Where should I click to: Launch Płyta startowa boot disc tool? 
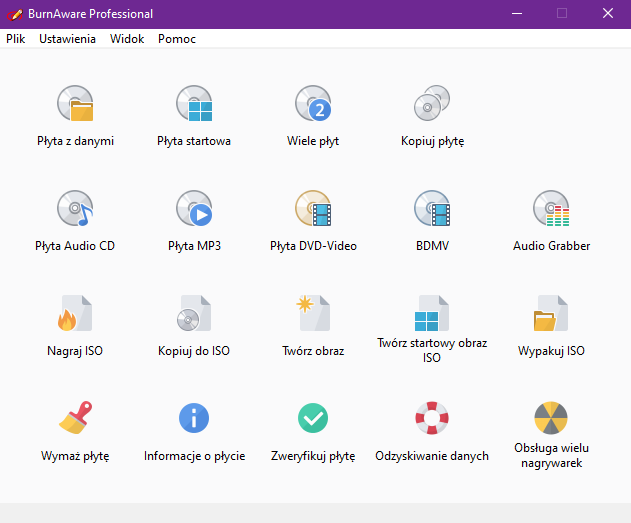pyautogui.click(x=194, y=103)
